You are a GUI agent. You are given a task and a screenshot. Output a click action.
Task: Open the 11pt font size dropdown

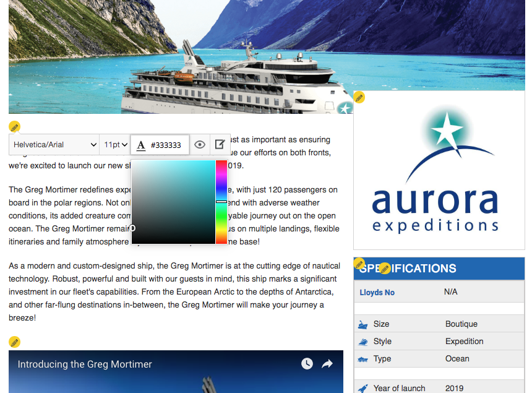coord(115,145)
